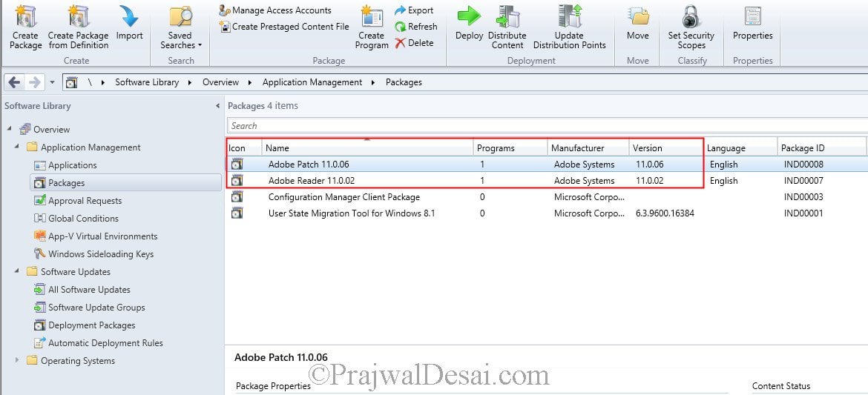Select Adobe Patch 11.0.06 package name
This screenshot has width=868, height=395.
click(x=309, y=165)
